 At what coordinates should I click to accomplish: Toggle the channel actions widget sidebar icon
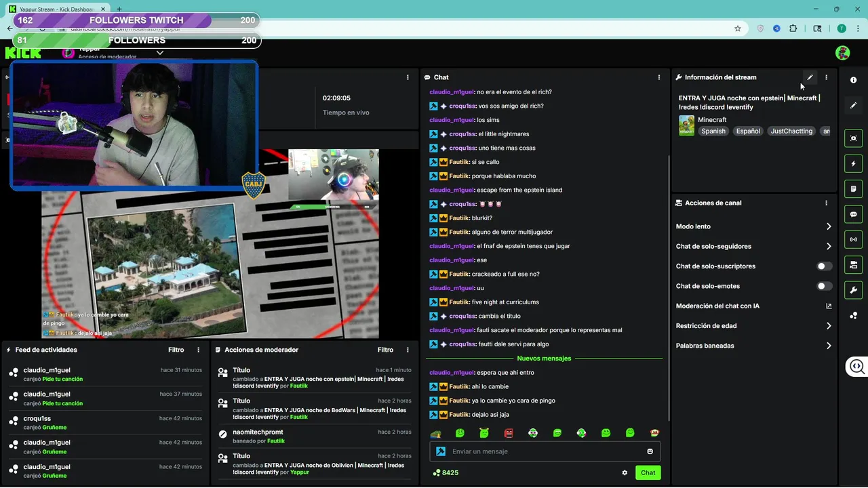coord(853,264)
